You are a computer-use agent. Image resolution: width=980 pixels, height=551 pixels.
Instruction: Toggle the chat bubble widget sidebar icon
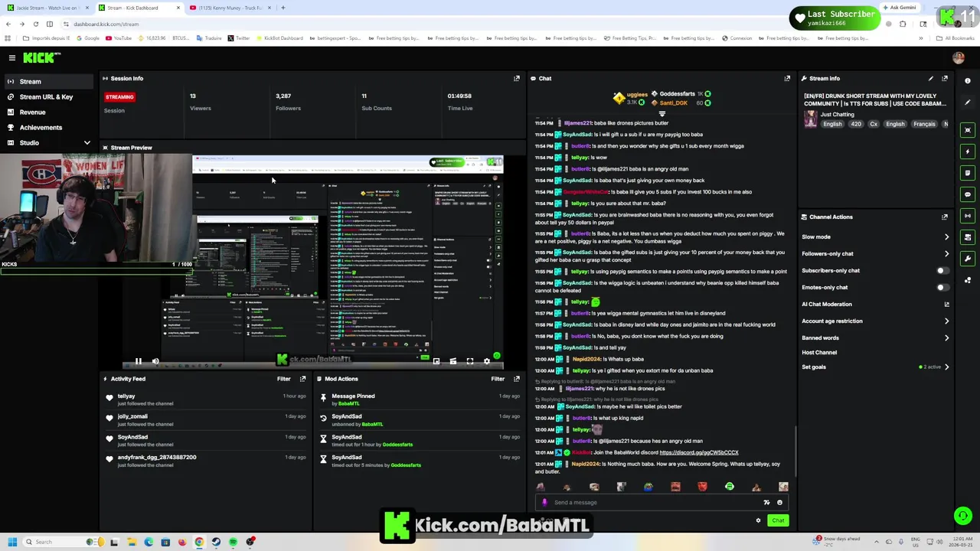tap(968, 194)
